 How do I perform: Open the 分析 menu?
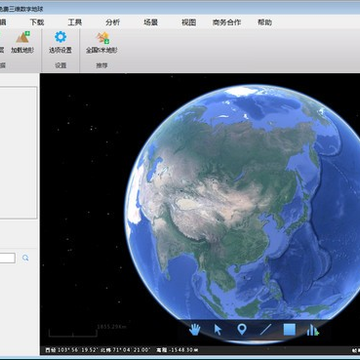coord(112,22)
